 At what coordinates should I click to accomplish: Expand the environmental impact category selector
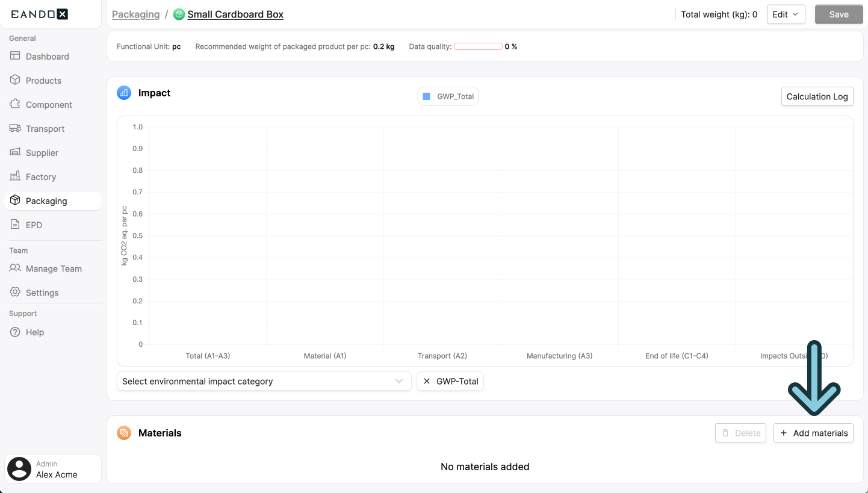coord(257,381)
